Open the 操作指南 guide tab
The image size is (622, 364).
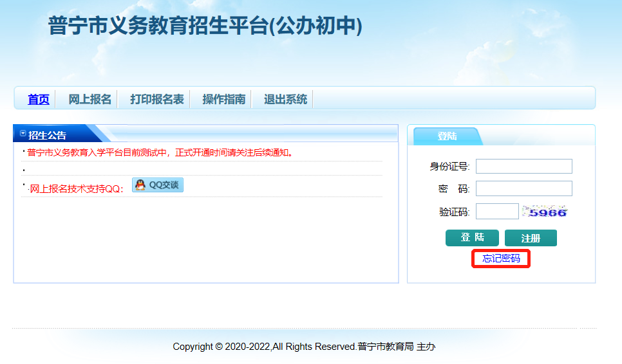coord(224,99)
